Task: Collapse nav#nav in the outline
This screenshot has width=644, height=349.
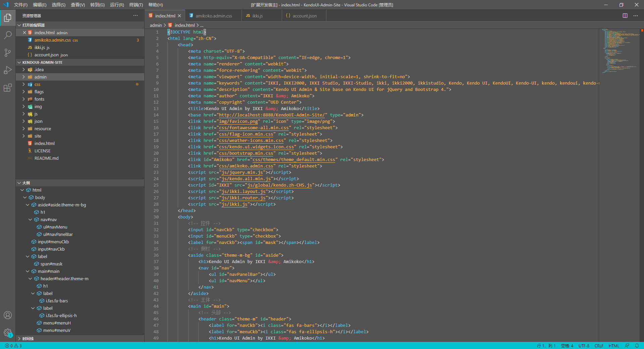Action: [30, 219]
